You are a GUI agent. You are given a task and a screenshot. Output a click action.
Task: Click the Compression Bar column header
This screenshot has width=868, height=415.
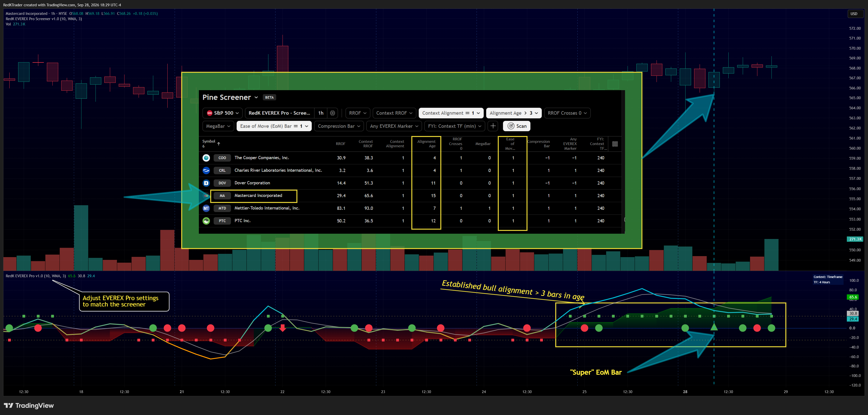(538, 144)
